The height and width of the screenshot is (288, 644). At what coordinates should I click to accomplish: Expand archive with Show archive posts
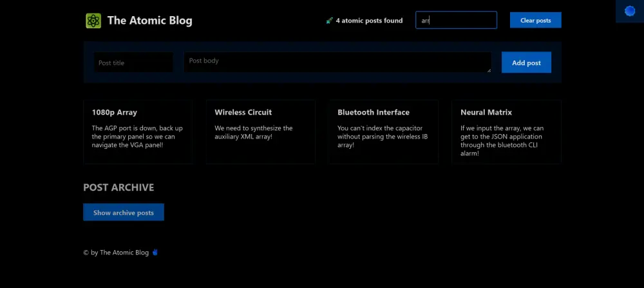[x=124, y=213]
